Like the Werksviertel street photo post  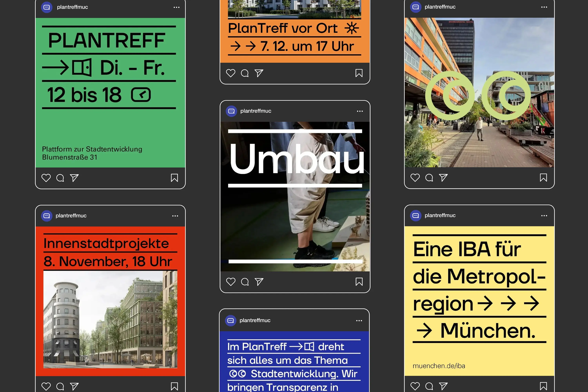point(415,178)
